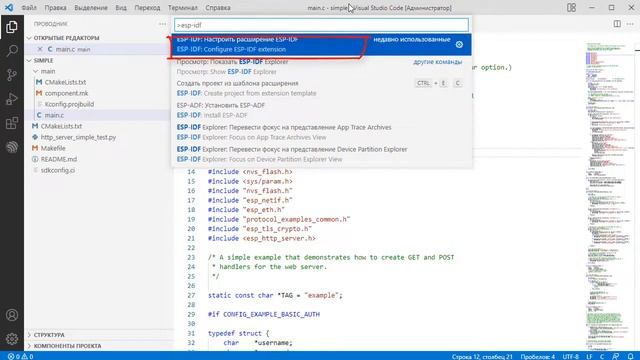640x360 pixels.
Task: Select Focus on App Trace Archives View command
Action: point(321,132)
